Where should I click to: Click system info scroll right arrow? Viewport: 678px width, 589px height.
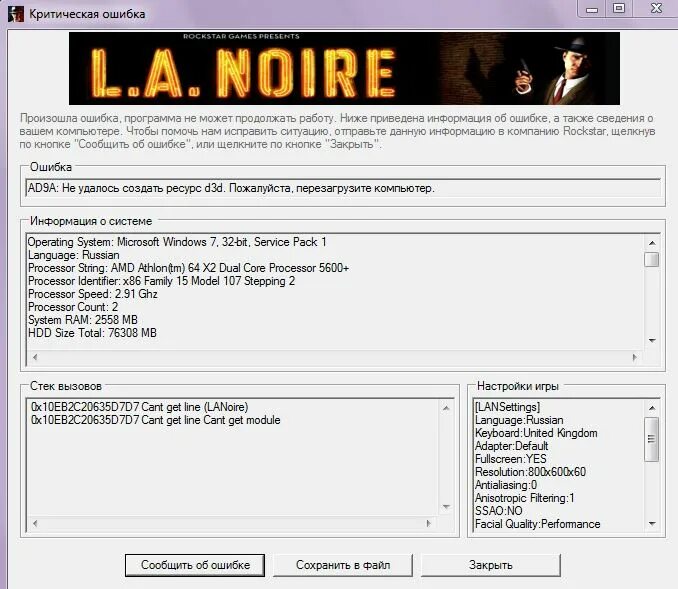(x=635, y=357)
